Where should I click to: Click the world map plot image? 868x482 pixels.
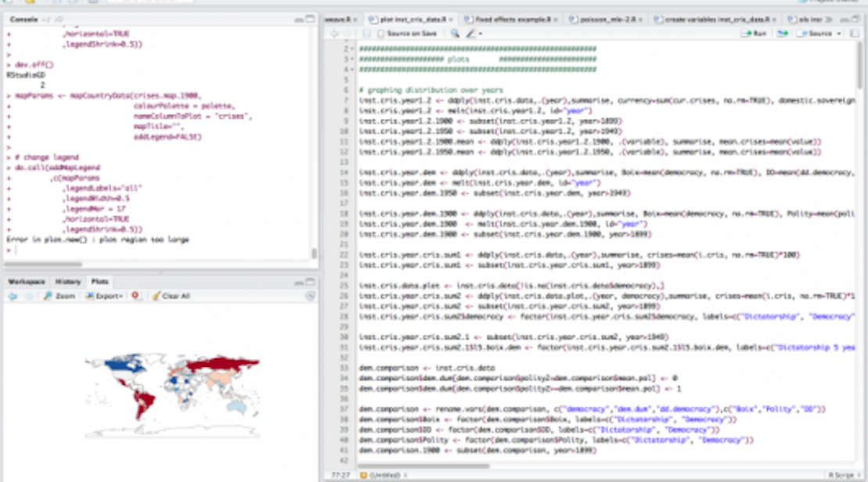tap(172, 394)
